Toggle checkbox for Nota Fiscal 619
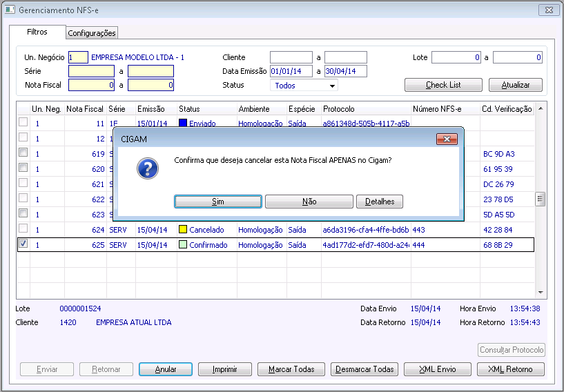The image size is (564, 392). [x=23, y=153]
